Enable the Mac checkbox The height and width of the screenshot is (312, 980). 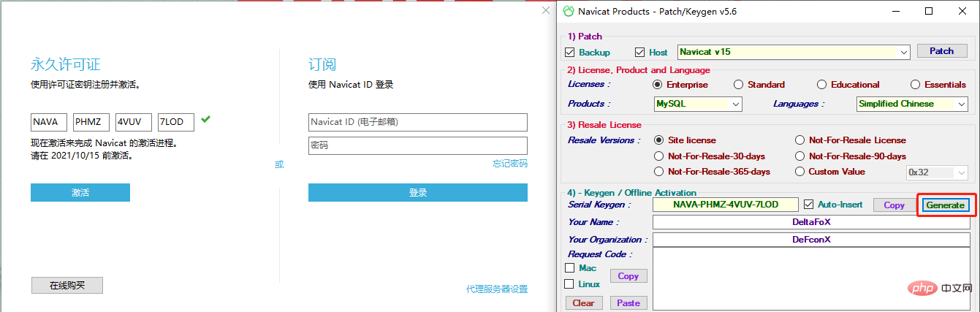point(570,268)
